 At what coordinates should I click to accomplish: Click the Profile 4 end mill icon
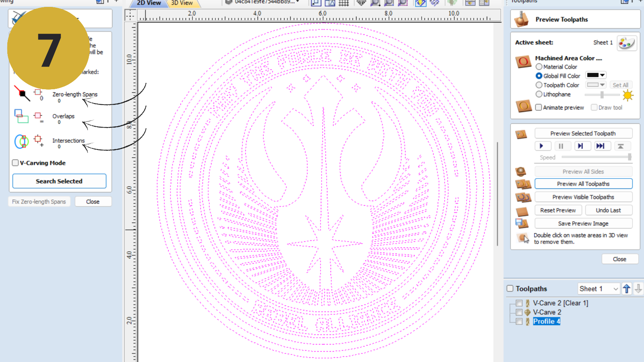pyautogui.click(x=527, y=321)
